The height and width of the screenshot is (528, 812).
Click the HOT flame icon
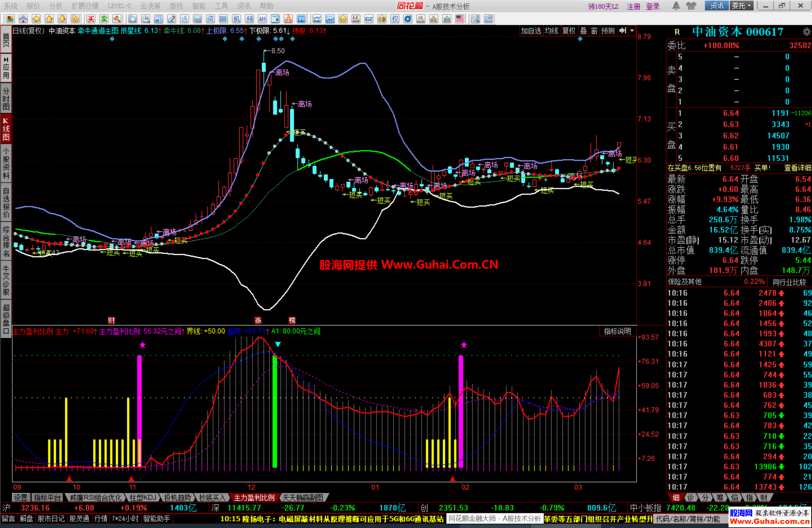tap(288, 19)
